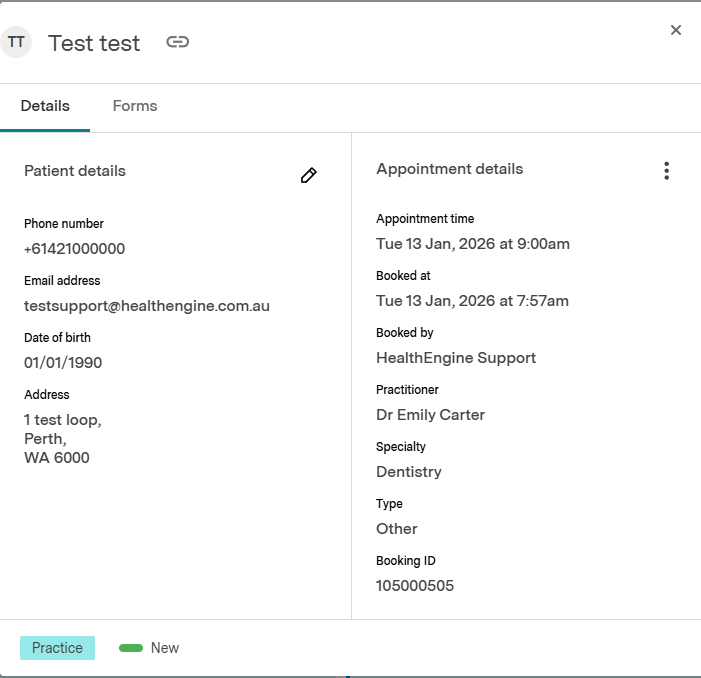
Task: Switch to the Forms tab
Action: 135,106
